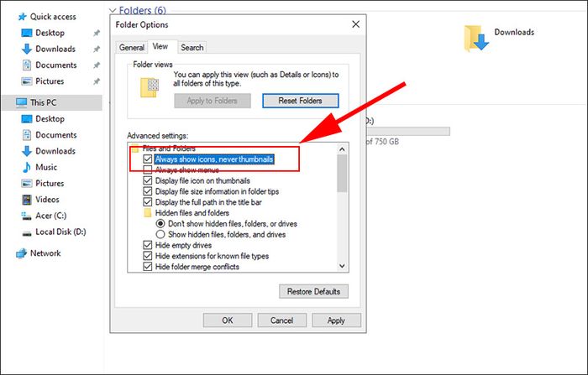Confirm with the OK button
The image size is (588, 375).
228,320
